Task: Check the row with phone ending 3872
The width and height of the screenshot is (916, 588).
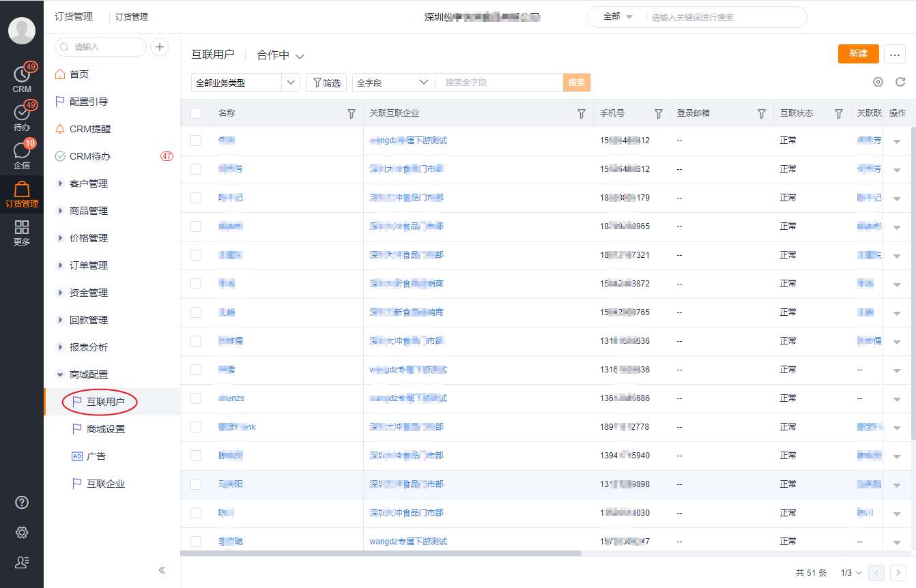Action: coord(196,284)
